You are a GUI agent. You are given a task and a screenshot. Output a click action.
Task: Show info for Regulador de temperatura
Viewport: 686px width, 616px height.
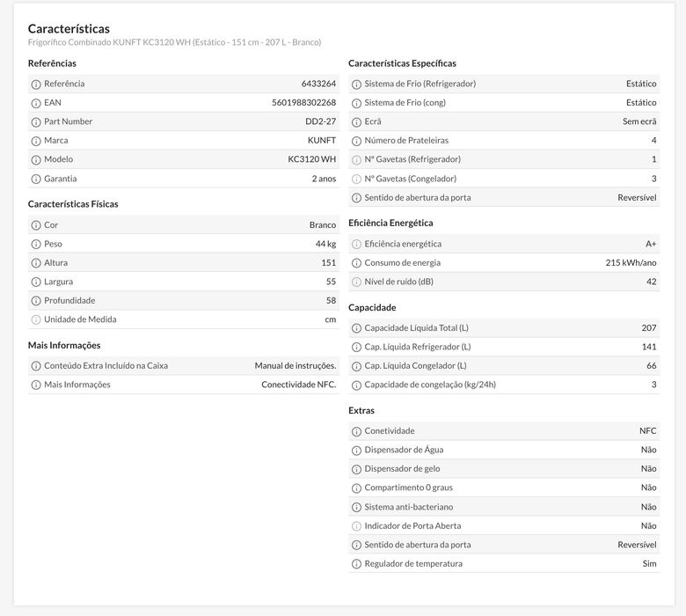tap(356, 564)
